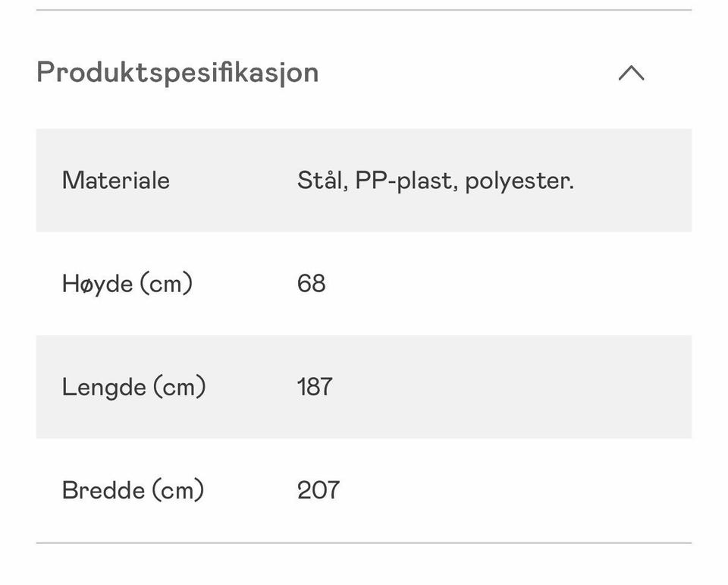The height and width of the screenshot is (585, 728).
Task: Click the (cm) unit after Lengde
Action: click(x=179, y=387)
